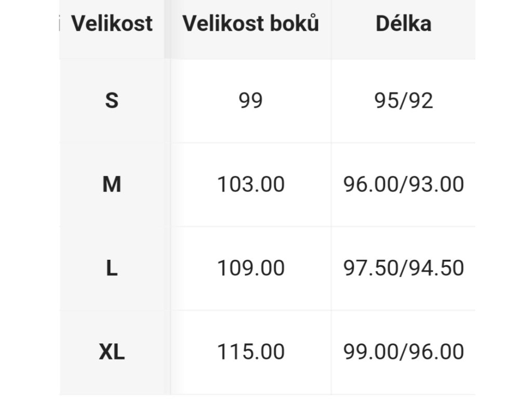Click the hip size value 115.00
Viewport: 532px width, 399px height.
[x=251, y=352]
